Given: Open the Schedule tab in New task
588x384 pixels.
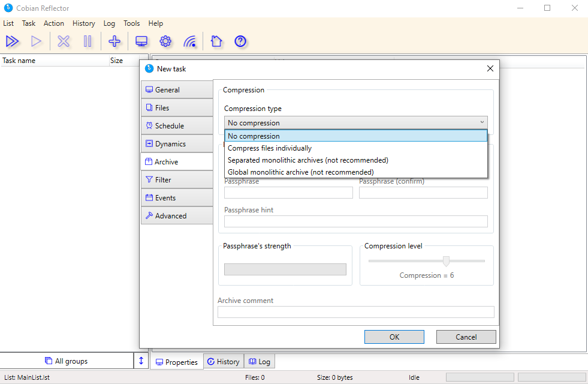Looking at the screenshot, I should 177,126.
